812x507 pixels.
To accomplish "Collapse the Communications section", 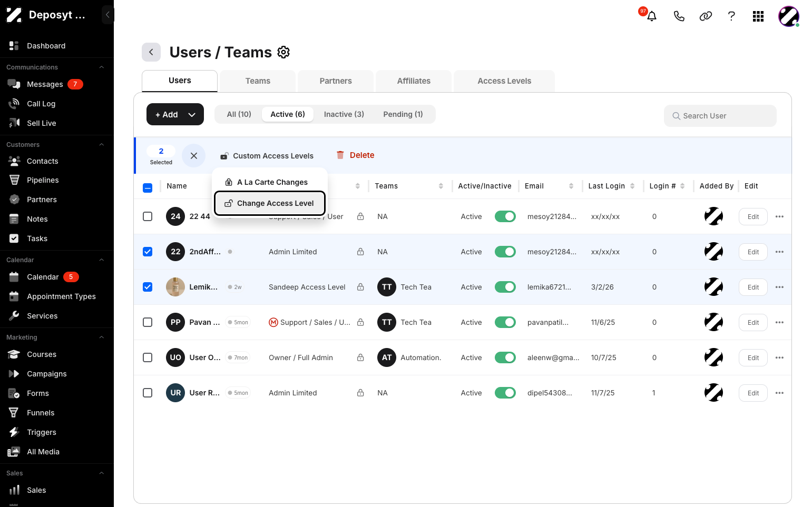I will (102, 67).
